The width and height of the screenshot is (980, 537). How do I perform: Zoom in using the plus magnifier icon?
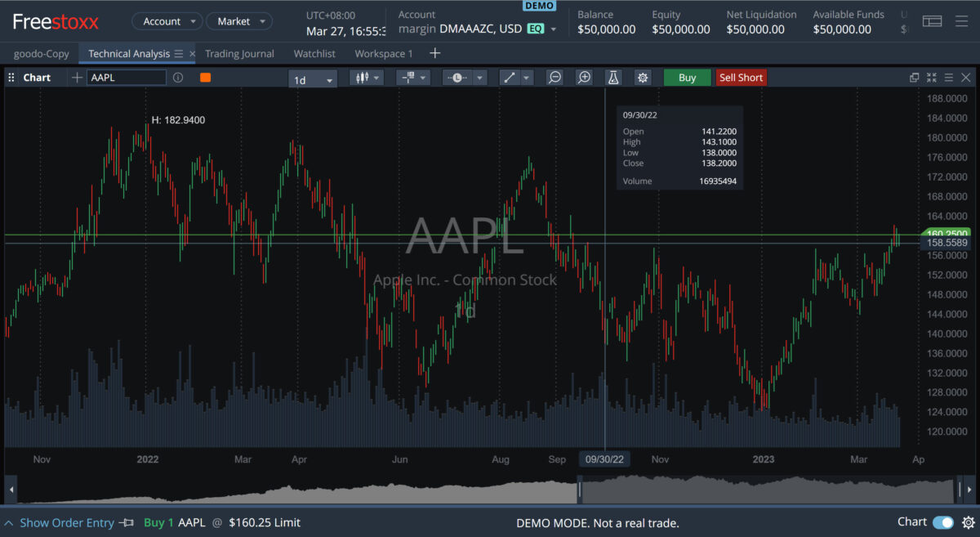click(x=585, y=78)
